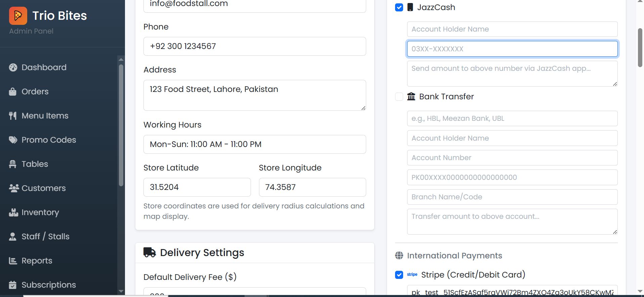This screenshot has width=644, height=297.
Task: Click the Trio Bites logo icon
Action: click(x=18, y=16)
